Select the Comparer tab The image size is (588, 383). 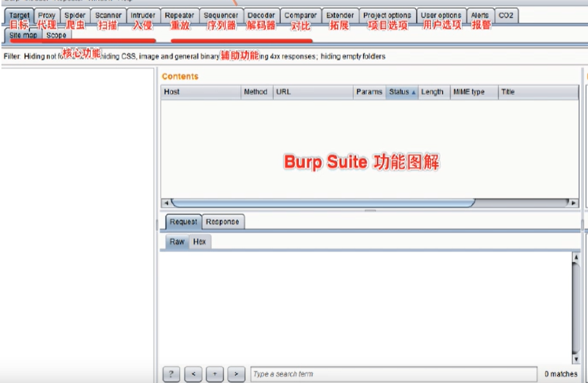(300, 15)
